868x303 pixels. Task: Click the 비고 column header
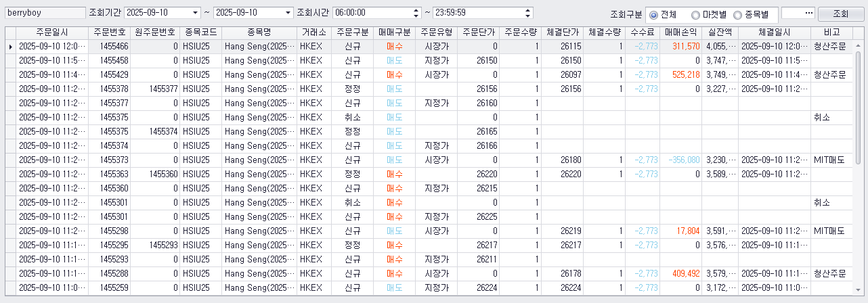(x=831, y=32)
